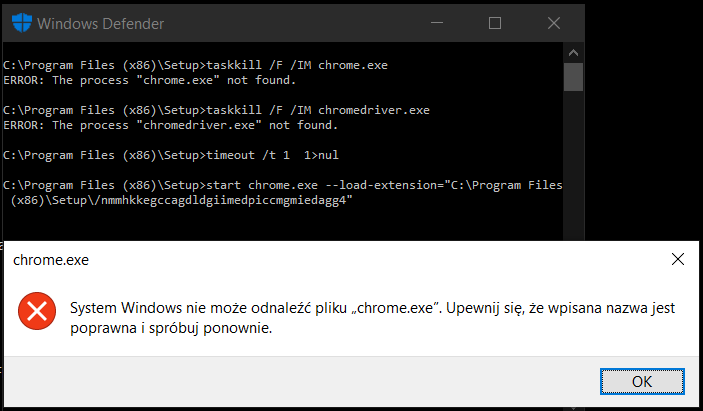The image size is (703, 411).
Task: Click the "taskkill /F /IM chromedriver.exe" command line
Action: (x=217, y=110)
